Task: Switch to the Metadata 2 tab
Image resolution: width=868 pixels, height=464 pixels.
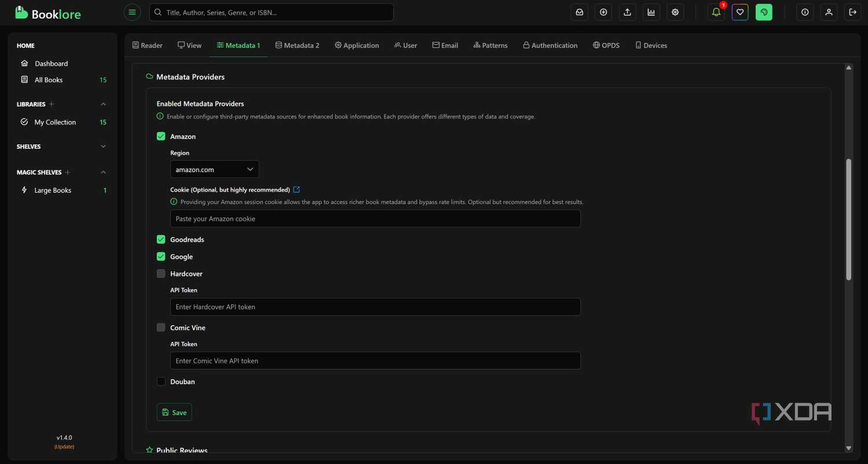Action: [297, 45]
